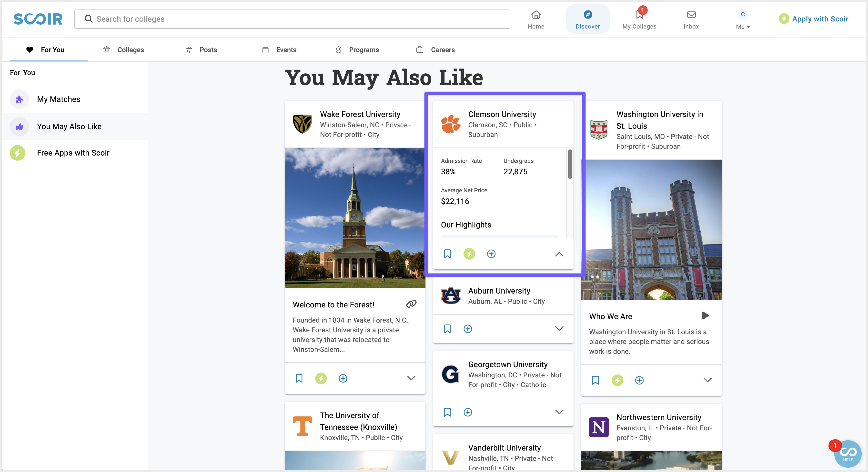The image size is (868, 472).
Task: Bookmark Auburn University
Action: click(447, 329)
